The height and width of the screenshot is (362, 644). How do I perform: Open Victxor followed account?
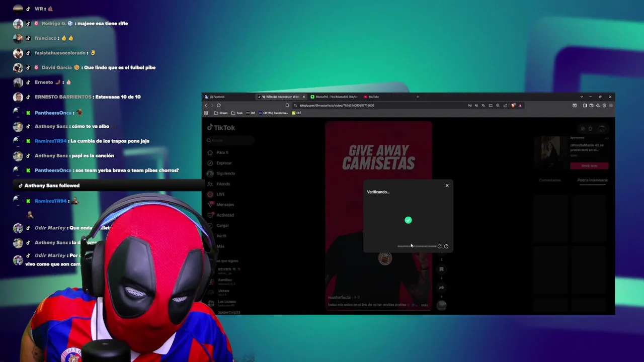[219, 292]
